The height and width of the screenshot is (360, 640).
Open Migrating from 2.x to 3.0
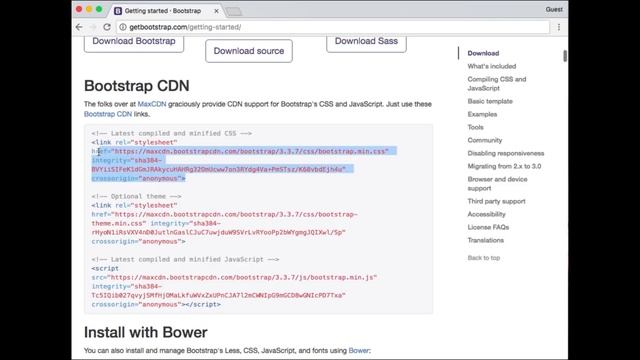(x=504, y=166)
